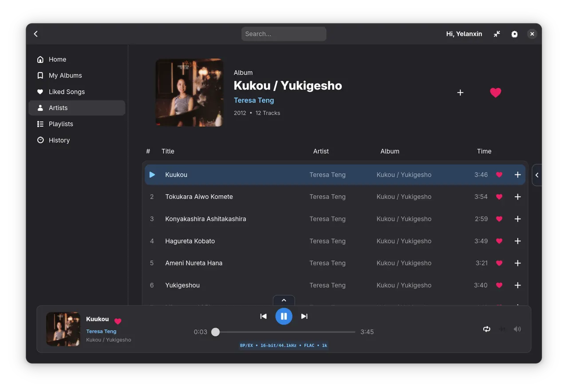Click the Kuukou title in player bar
568x392 pixels.
click(97, 319)
